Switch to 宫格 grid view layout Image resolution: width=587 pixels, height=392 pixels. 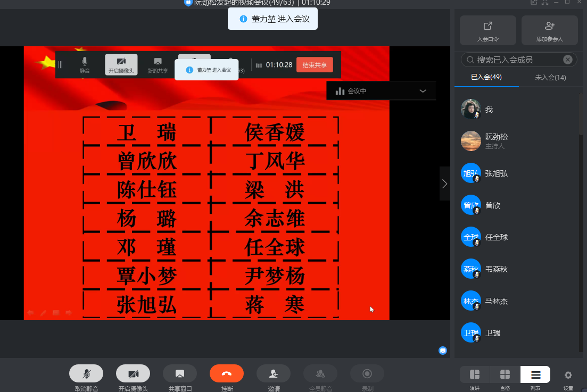504,375
